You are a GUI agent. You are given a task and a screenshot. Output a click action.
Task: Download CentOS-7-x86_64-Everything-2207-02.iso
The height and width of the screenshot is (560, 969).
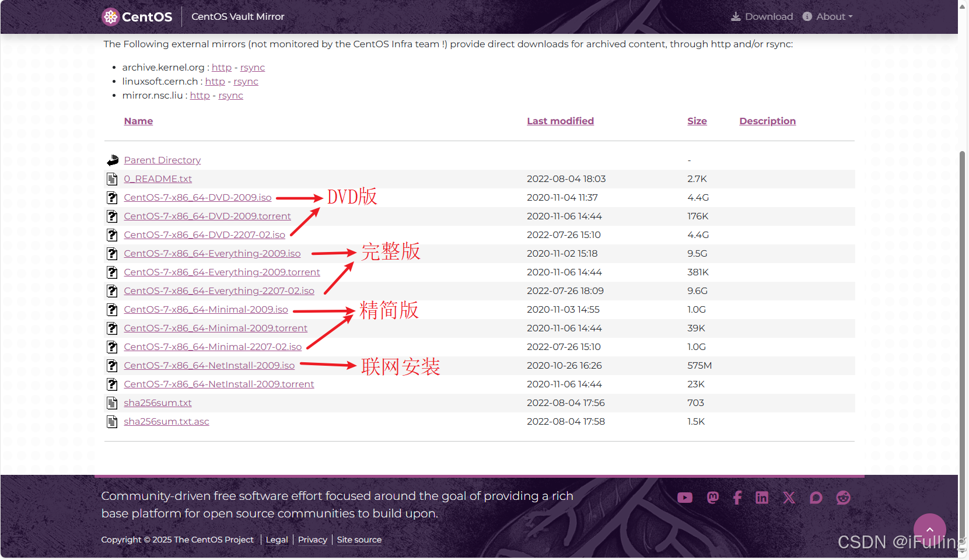[219, 291]
